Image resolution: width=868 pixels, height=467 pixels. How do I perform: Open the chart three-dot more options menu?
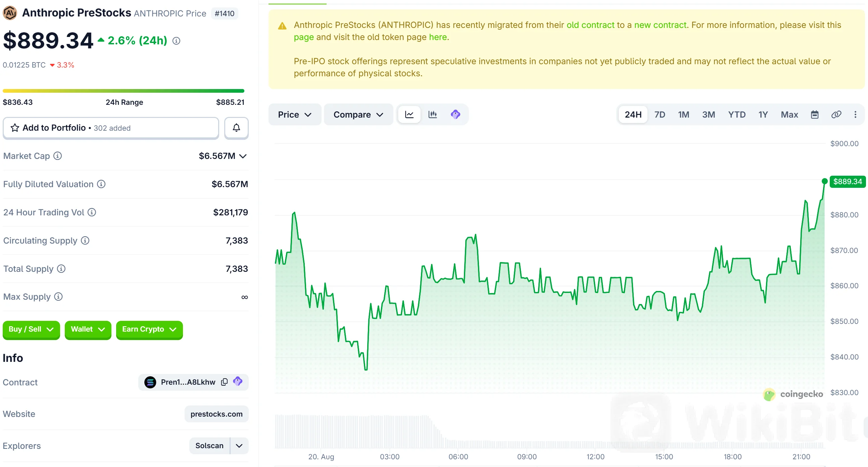(855, 115)
